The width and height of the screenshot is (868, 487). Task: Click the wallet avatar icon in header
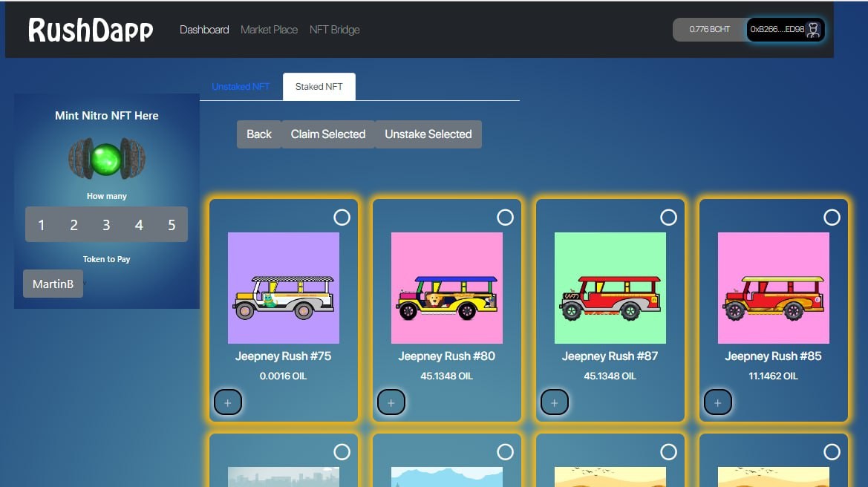point(813,30)
